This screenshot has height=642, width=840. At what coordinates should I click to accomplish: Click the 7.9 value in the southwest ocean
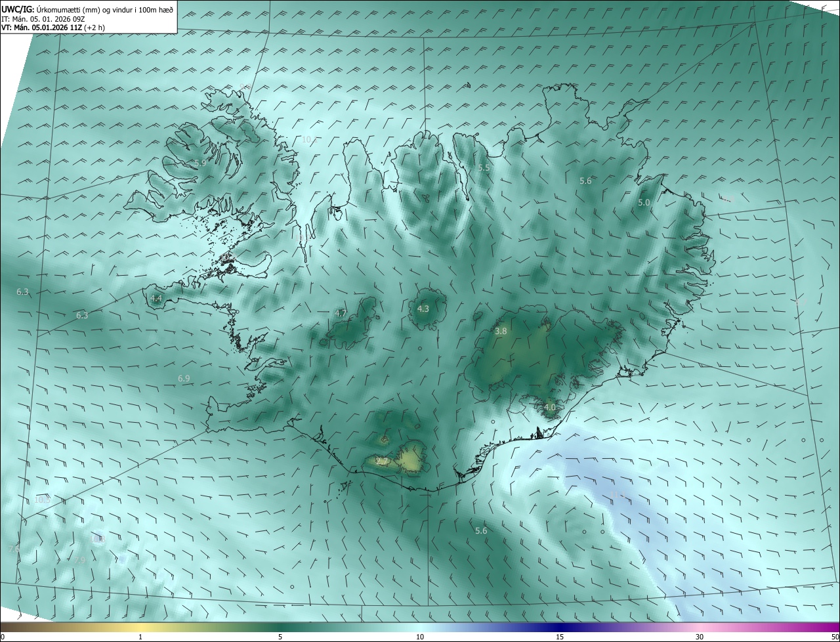pyautogui.click(x=79, y=560)
